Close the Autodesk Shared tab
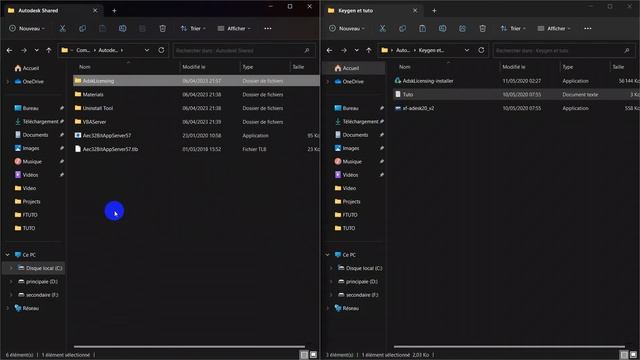640x360 pixels. tap(95, 11)
